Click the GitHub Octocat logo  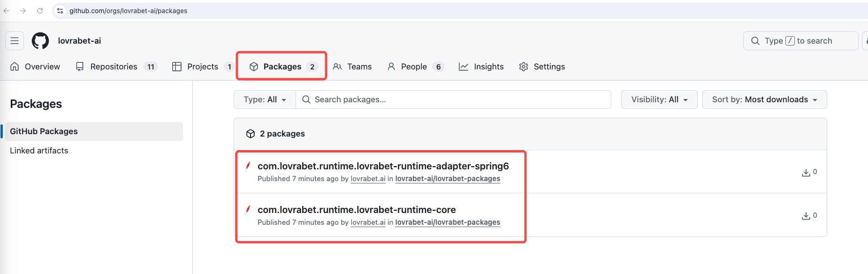tap(40, 41)
